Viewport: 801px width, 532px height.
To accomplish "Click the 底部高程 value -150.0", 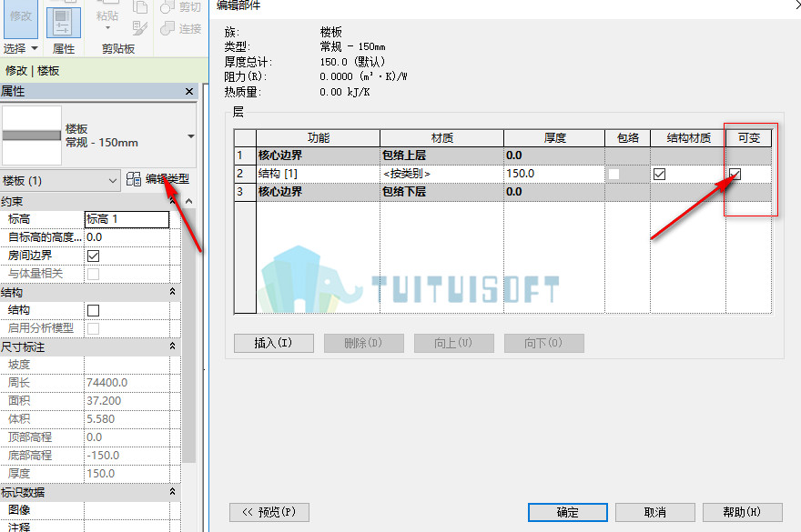I will (127, 456).
